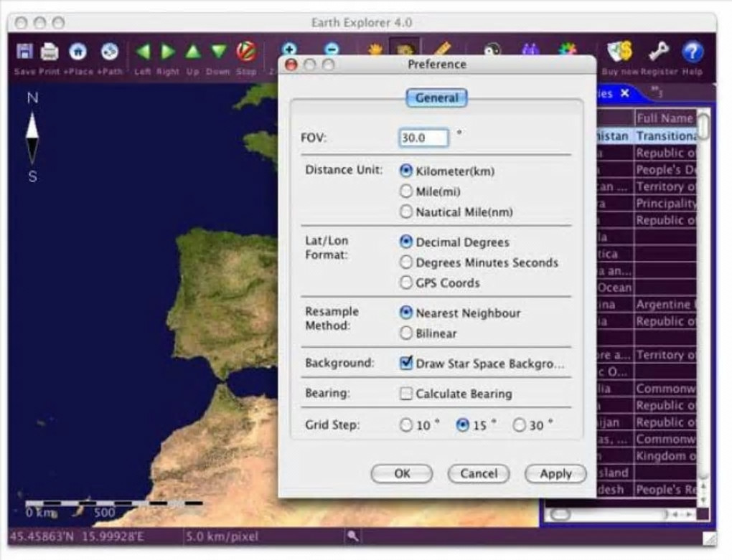Click OK in Preference dialog
Image resolution: width=732 pixels, height=560 pixels.
point(401,474)
